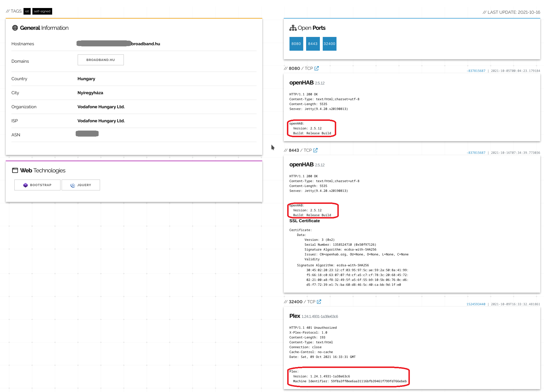Click the Plex Machine Identifier line

(x=350, y=381)
